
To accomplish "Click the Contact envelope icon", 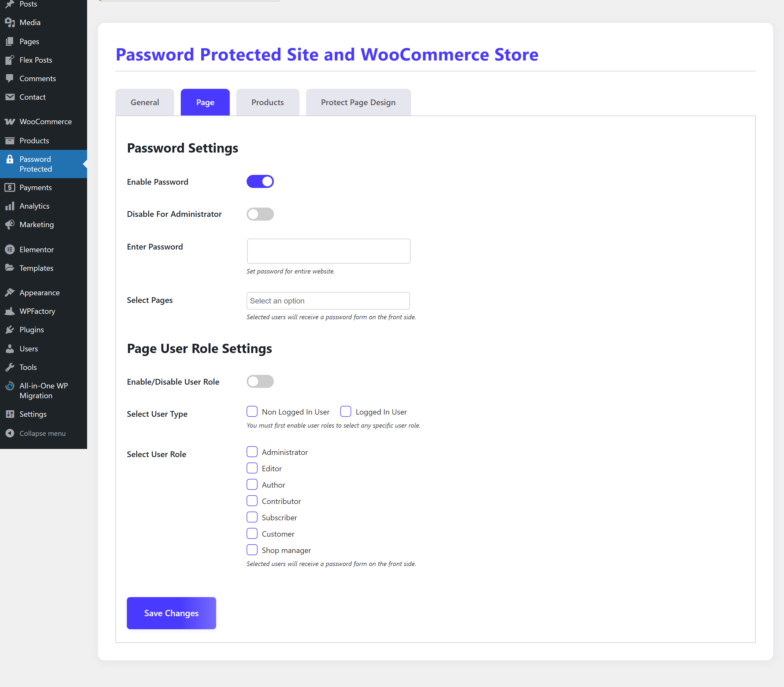I will pyautogui.click(x=10, y=97).
